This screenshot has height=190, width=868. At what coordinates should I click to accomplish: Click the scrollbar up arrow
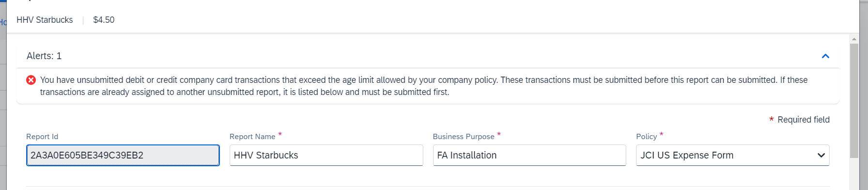coord(854,39)
